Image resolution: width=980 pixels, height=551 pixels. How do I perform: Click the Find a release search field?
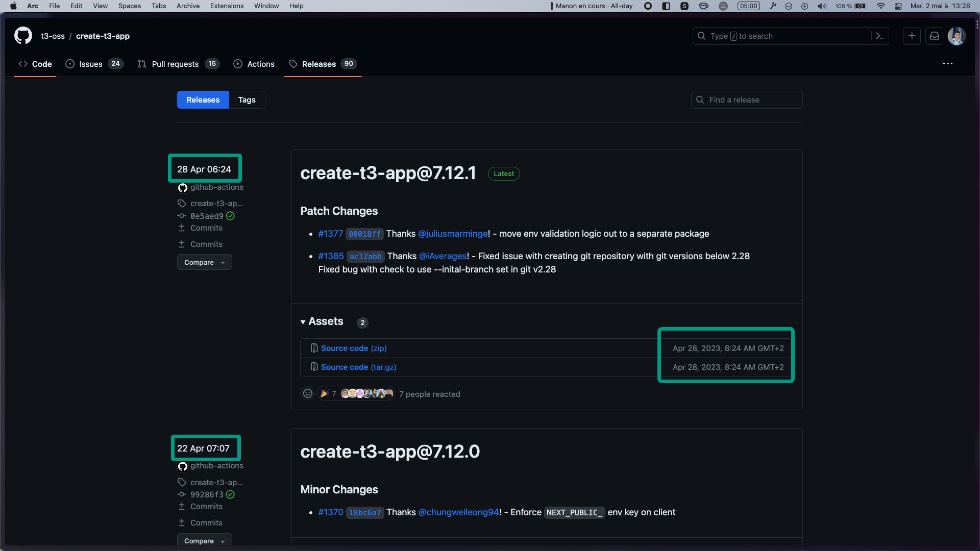click(747, 99)
